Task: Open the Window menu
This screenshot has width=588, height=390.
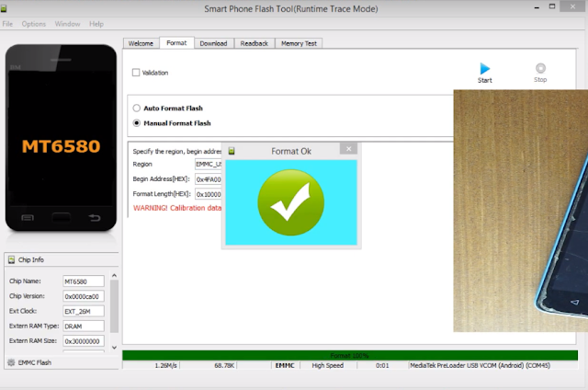Action: (x=67, y=24)
